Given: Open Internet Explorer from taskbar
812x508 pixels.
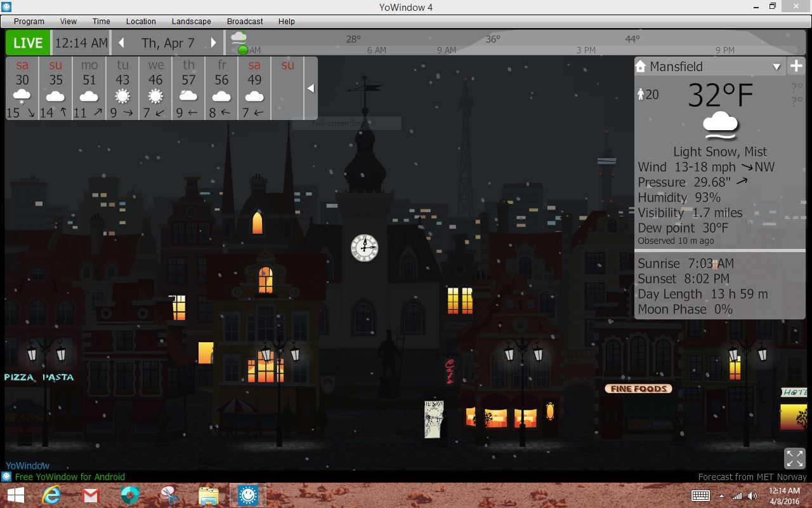Looking at the screenshot, I should (51, 495).
